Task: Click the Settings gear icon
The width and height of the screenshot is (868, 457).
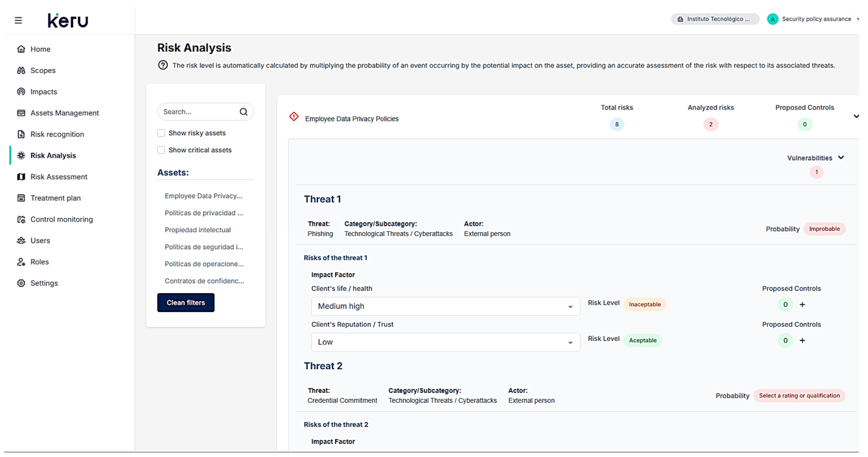Action: (x=21, y=283)
